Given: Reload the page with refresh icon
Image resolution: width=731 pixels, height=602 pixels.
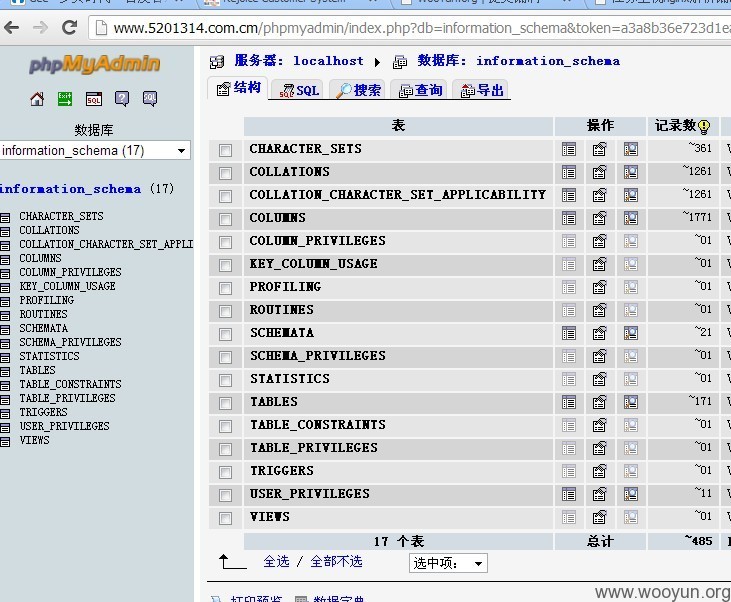Looking at the screenshot, I should 69,28.
